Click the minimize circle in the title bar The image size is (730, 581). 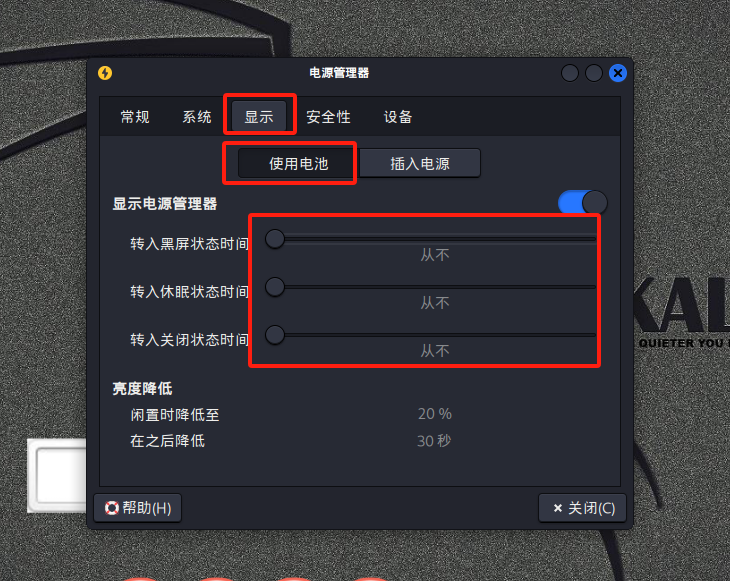pyautogui.click(x=570, y=73)
